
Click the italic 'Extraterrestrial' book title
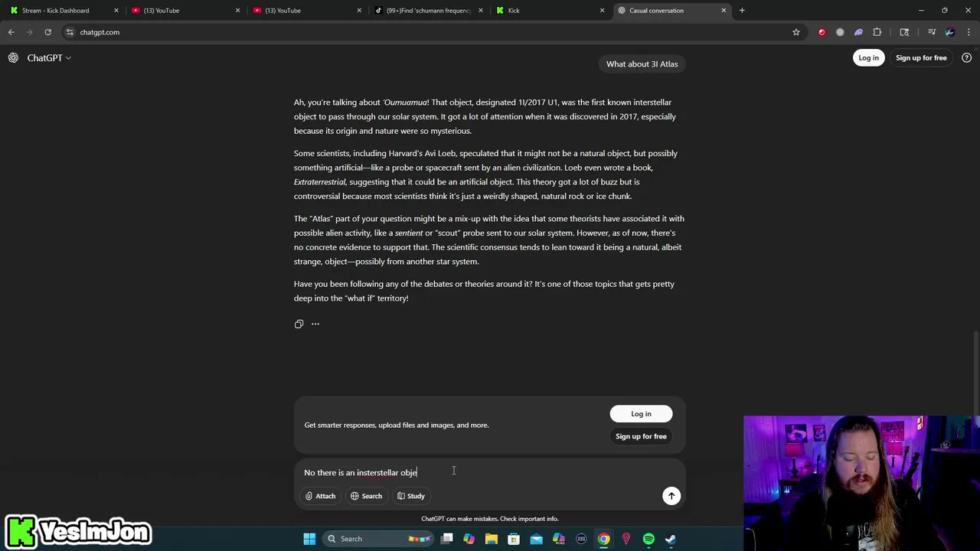tap(320, 181)
